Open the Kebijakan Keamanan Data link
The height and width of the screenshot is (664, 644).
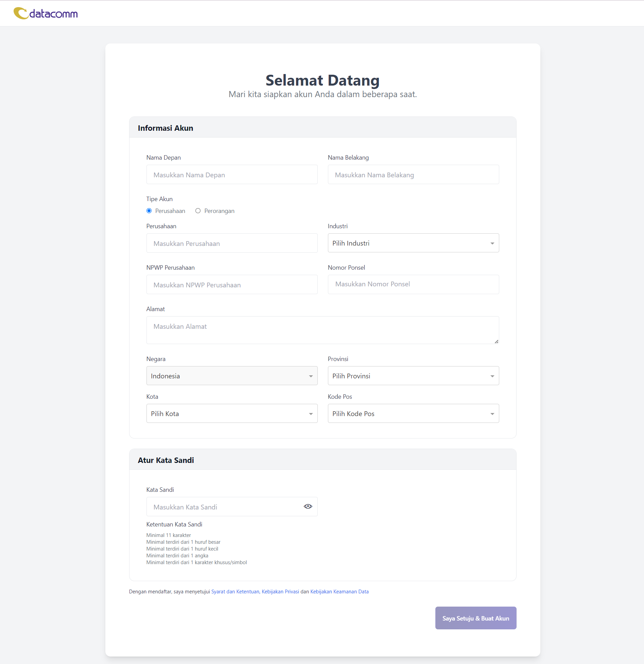pyautogui.click(x=339, y=592)
